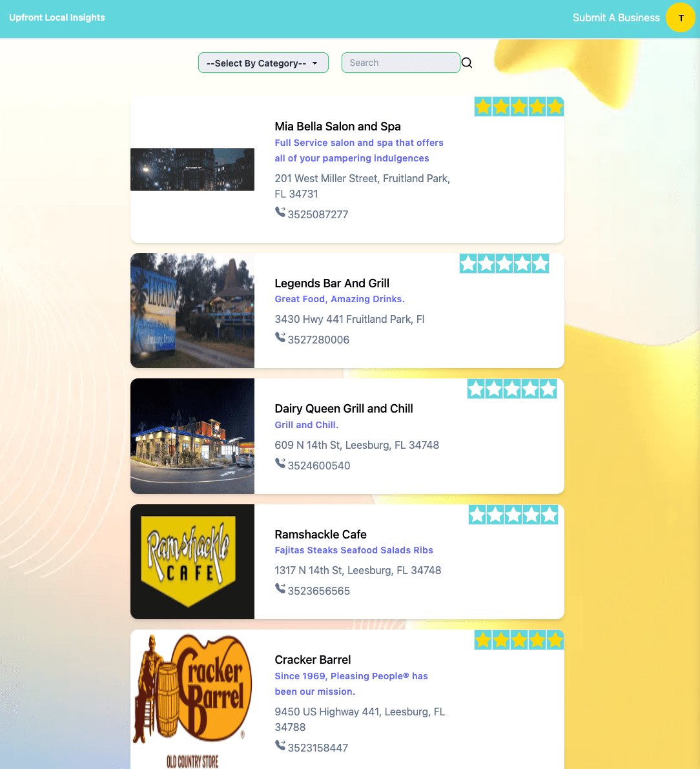This screenshot has height=769, width=700.
Task: Click tagline 'Since 1969, Pleasing People'
Action: click(x=351, y=684)
